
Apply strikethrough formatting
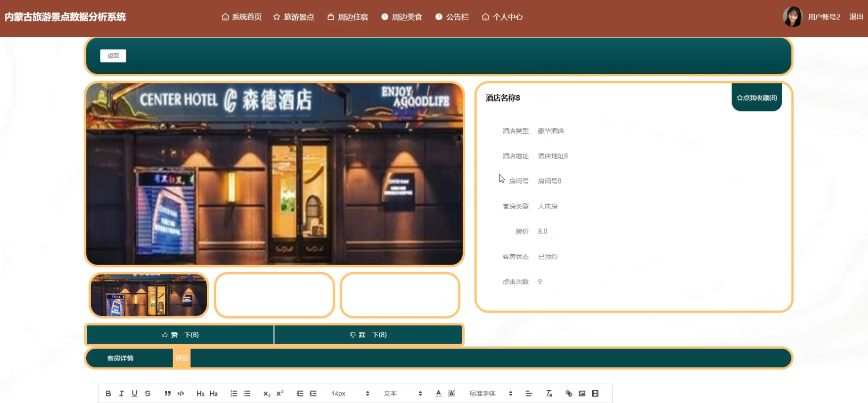pos(148,394)
